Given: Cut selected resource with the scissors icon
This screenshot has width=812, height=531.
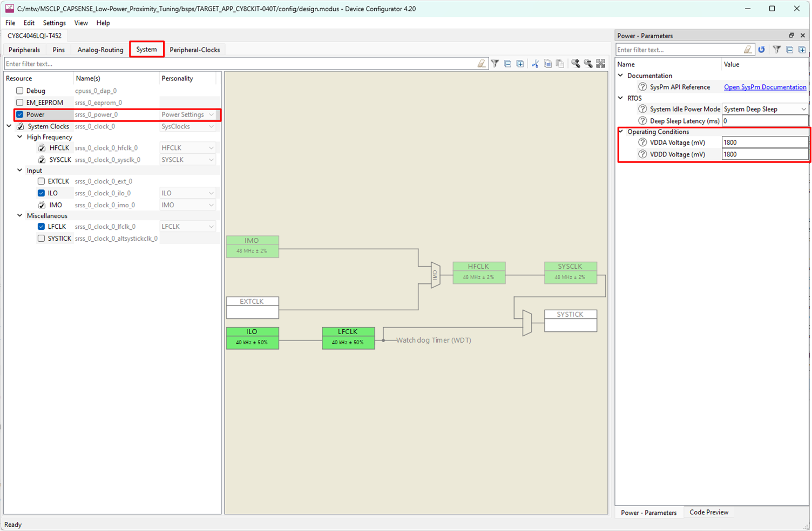Looking at the screenshot, I should point(535,64).
